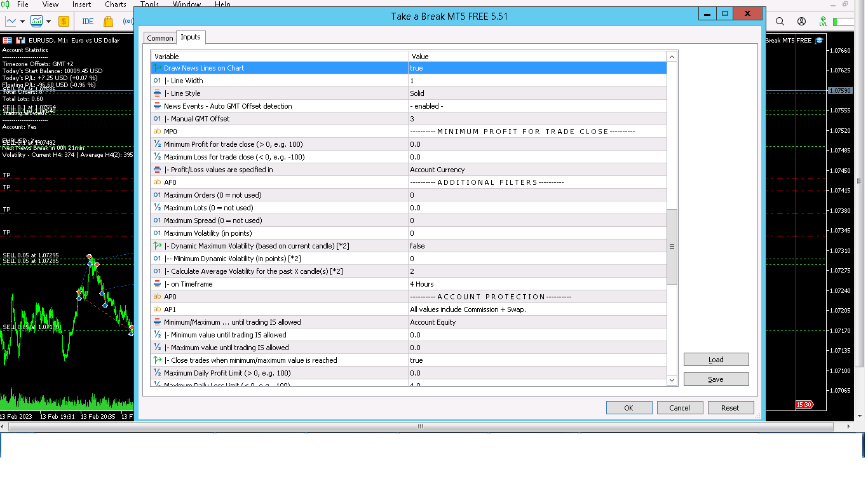Click the MetaTrader candlestick icon beside File menu

click(6, 4)
